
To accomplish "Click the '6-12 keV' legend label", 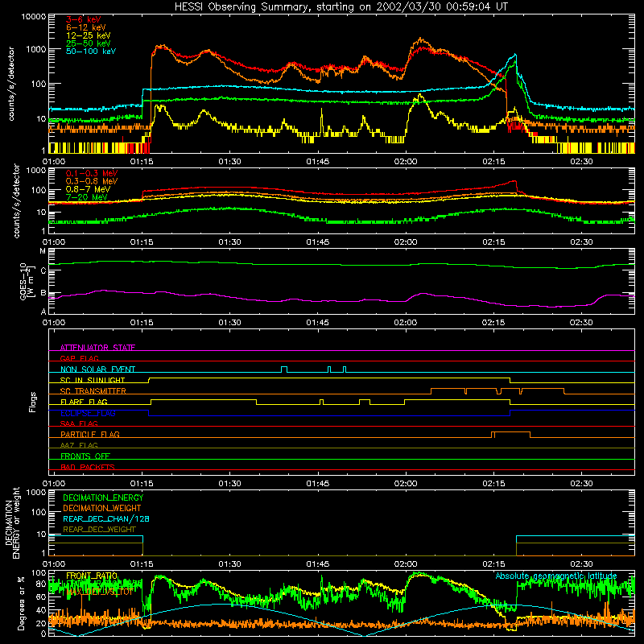I will click(86, 27).
